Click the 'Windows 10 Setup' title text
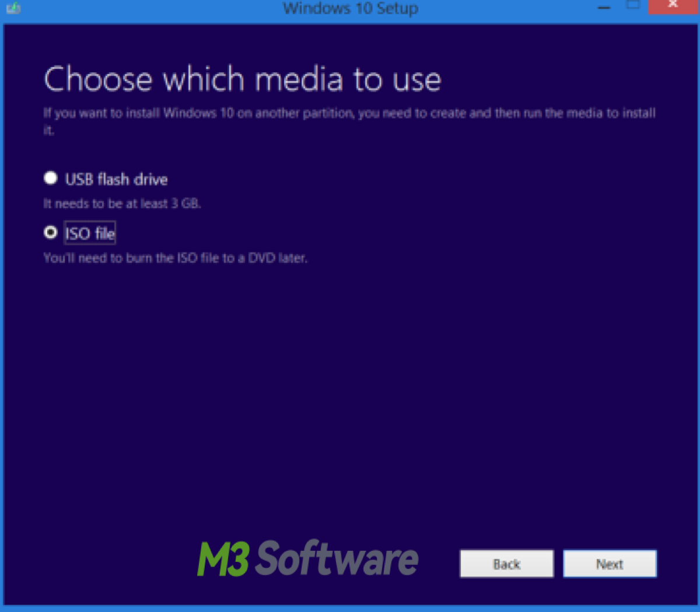 351,8
